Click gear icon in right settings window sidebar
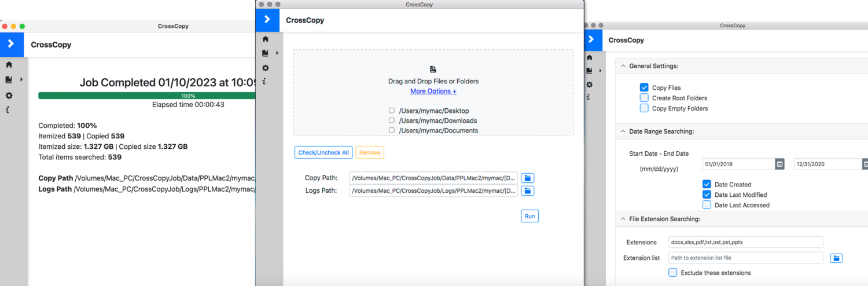This screenshot has width=868, height=286. pos(590,85)
